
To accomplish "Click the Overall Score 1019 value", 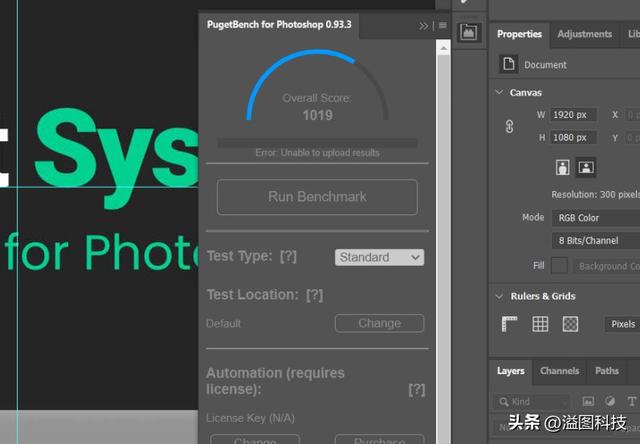I will (318, 115).
